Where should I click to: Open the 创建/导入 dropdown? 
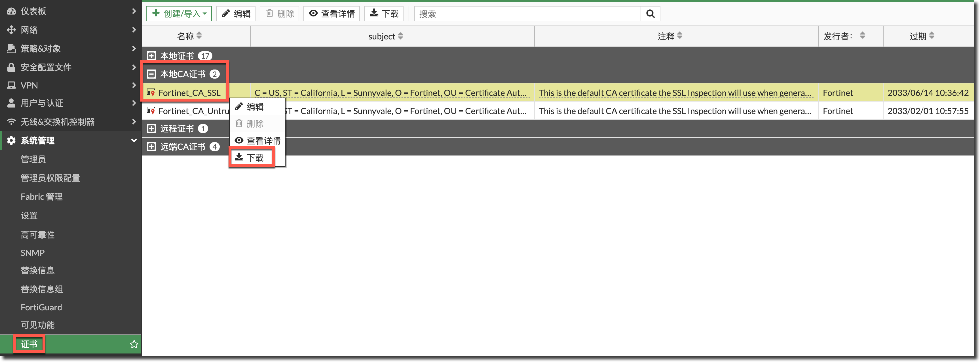[x=179, y=14]
